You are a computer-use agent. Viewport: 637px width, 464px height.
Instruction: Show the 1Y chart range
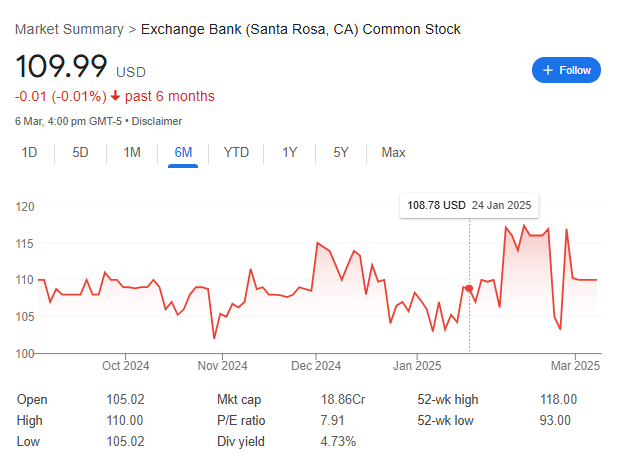(x=290, y=153)
